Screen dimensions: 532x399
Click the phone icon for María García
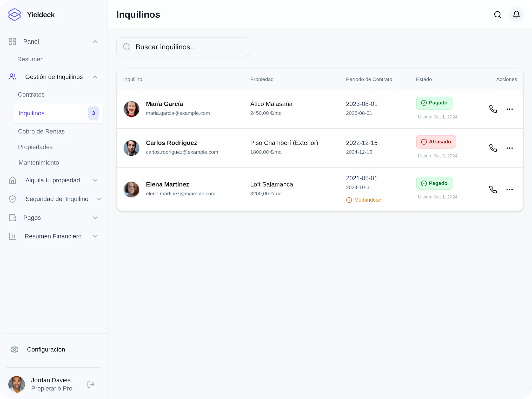493,109
